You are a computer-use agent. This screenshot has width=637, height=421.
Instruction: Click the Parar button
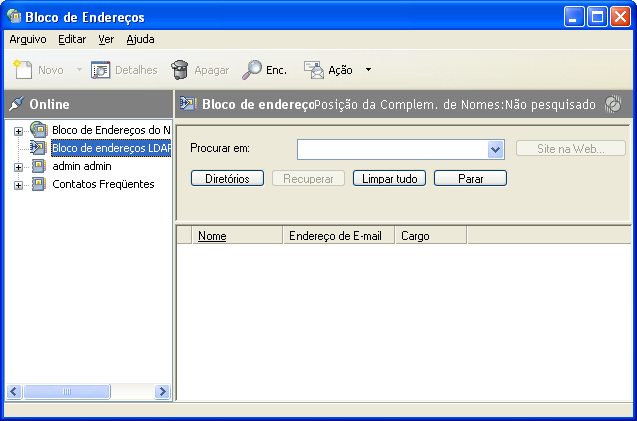(470, 178)
